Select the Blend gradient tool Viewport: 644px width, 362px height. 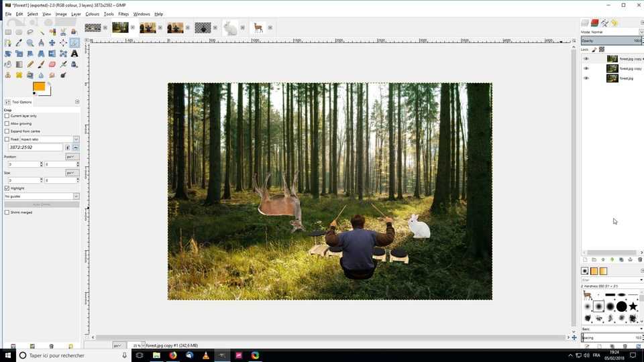pyautogui.click(x=19, y=64)
